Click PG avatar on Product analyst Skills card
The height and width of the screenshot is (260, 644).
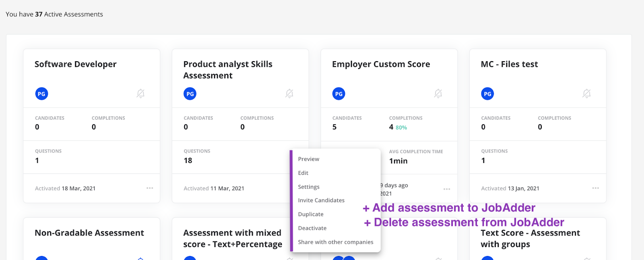pos(190,94)
